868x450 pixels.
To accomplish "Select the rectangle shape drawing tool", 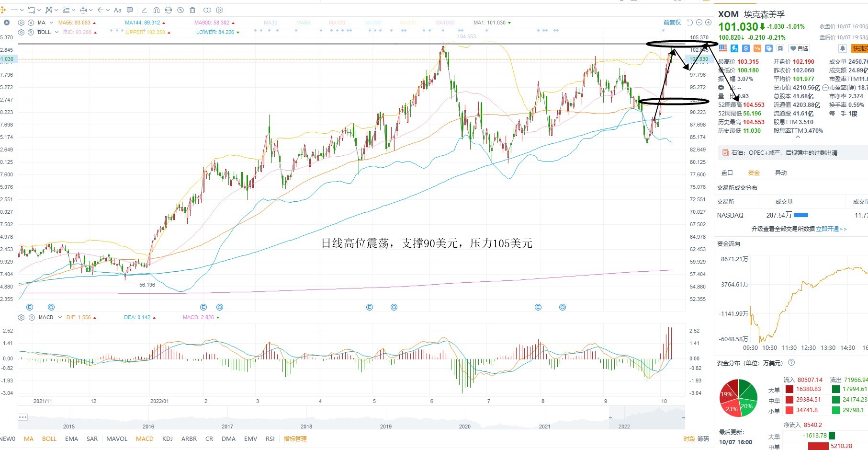I will pyautogui.click(x=32, y=10).
